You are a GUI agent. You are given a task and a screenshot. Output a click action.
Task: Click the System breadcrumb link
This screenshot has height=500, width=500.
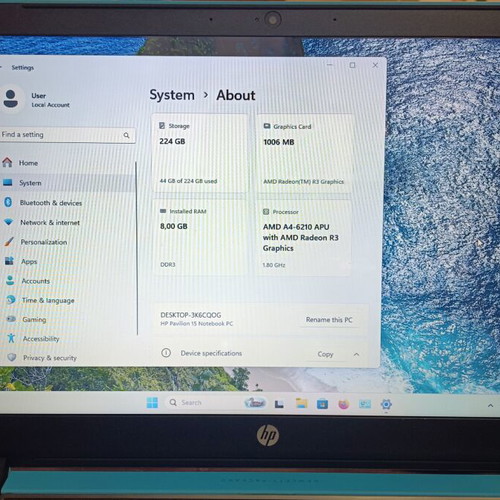point(172,95)
